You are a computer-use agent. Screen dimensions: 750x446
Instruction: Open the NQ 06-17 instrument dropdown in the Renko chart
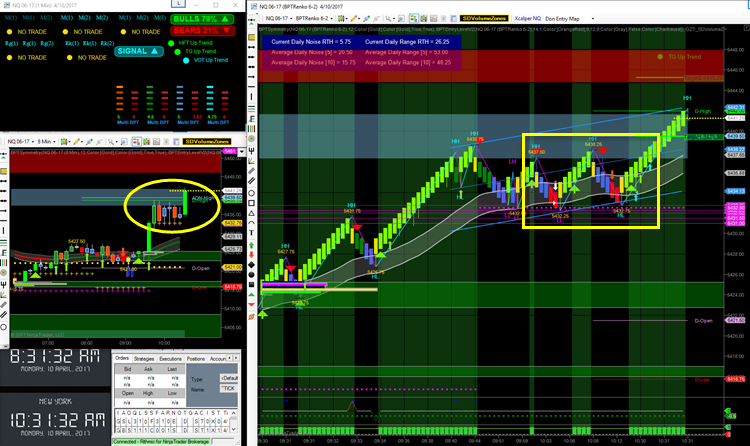[278, 19]
